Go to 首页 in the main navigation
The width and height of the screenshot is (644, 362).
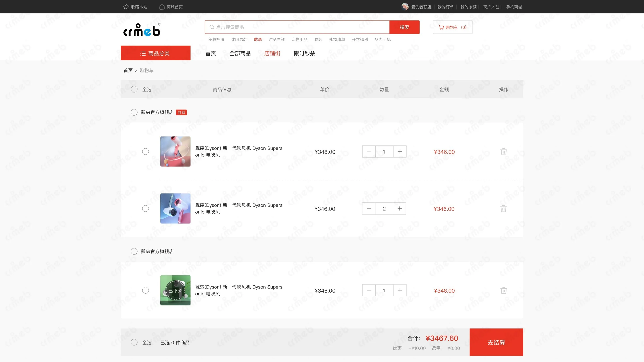210,53
